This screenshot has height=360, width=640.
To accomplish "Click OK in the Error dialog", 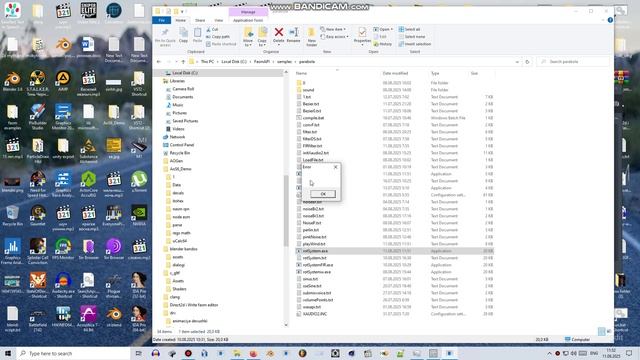I will coord(323,194).
